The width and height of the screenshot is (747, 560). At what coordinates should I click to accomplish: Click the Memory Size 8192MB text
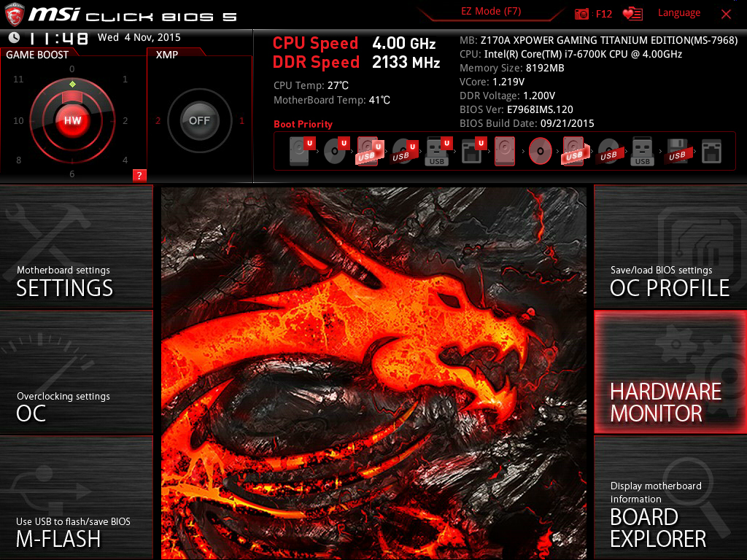pyautogui.click(x=511, y=68)
